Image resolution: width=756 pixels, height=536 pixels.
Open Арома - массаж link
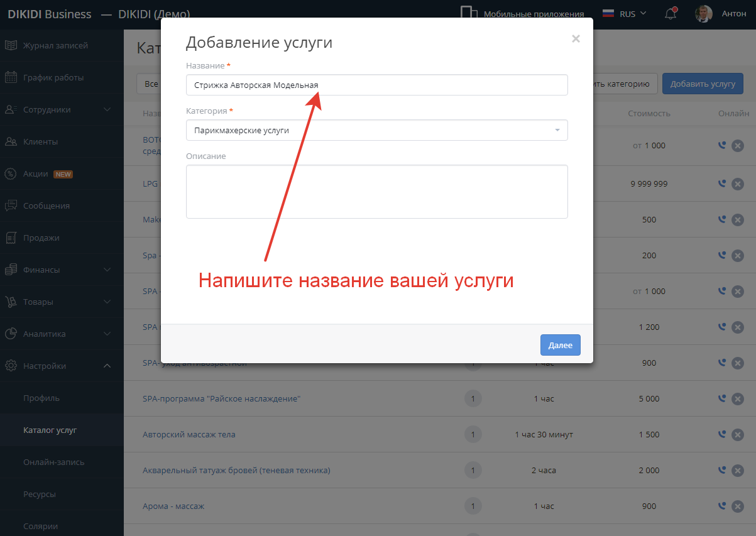tap(173, 506)
